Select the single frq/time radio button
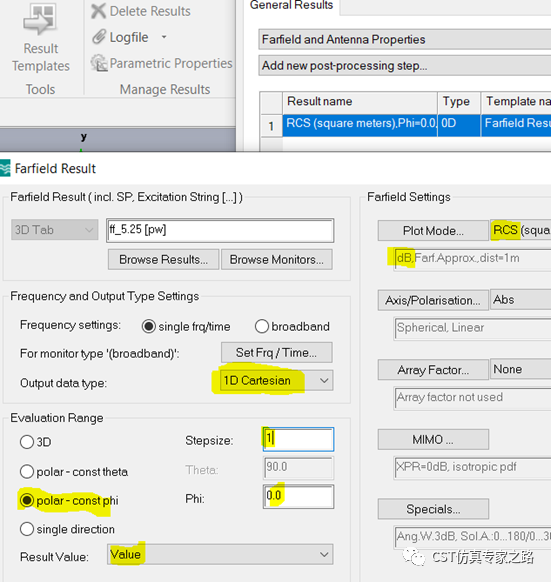 149,326
